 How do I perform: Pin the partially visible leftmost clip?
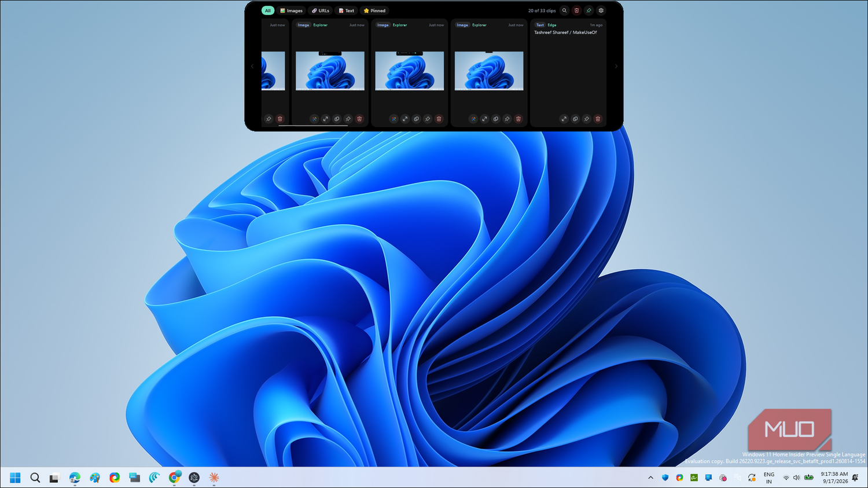269,119
